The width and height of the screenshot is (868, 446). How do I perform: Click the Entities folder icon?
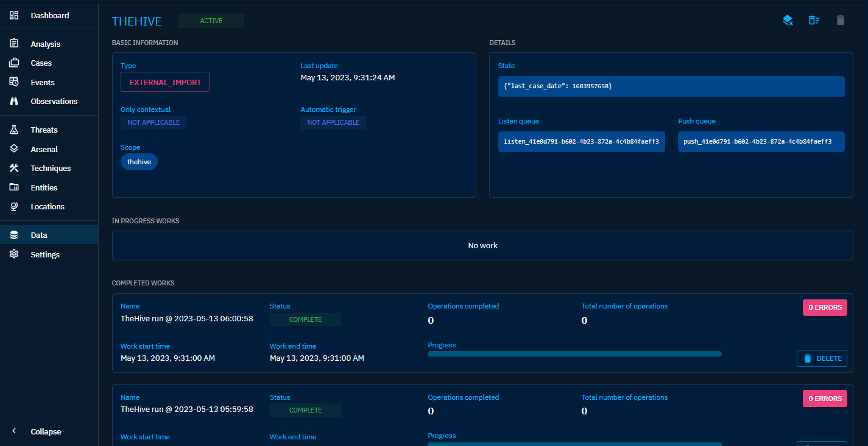pyautogui.click(x=14, y=187)
